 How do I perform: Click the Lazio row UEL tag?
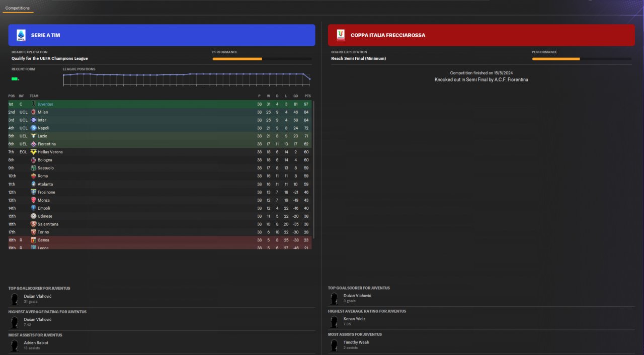tap(23, 136)
